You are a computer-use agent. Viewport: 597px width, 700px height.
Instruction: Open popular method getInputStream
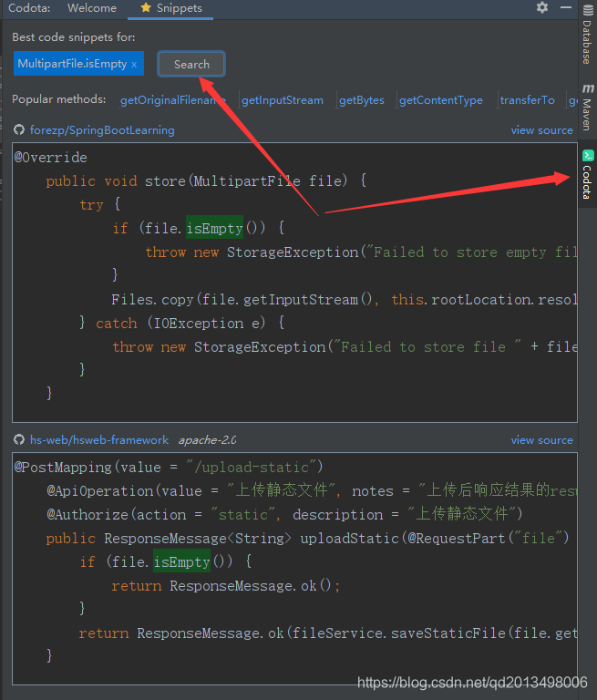pos(283,100)
